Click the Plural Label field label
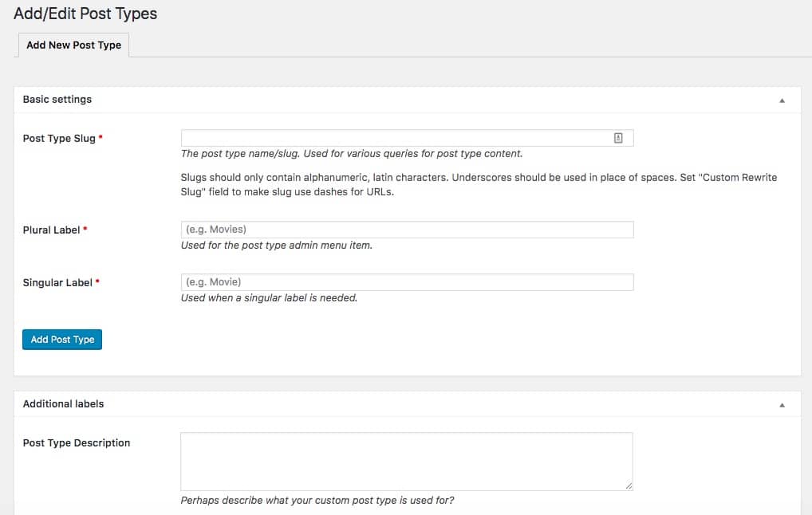The width and height of the screenshot is (812, 515). tap(50, 230)
